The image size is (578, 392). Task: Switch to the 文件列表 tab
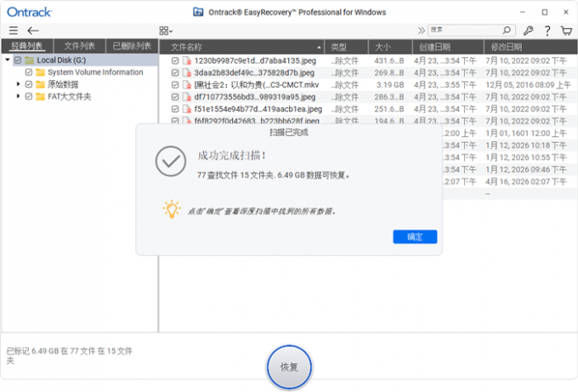pos(80,46)
